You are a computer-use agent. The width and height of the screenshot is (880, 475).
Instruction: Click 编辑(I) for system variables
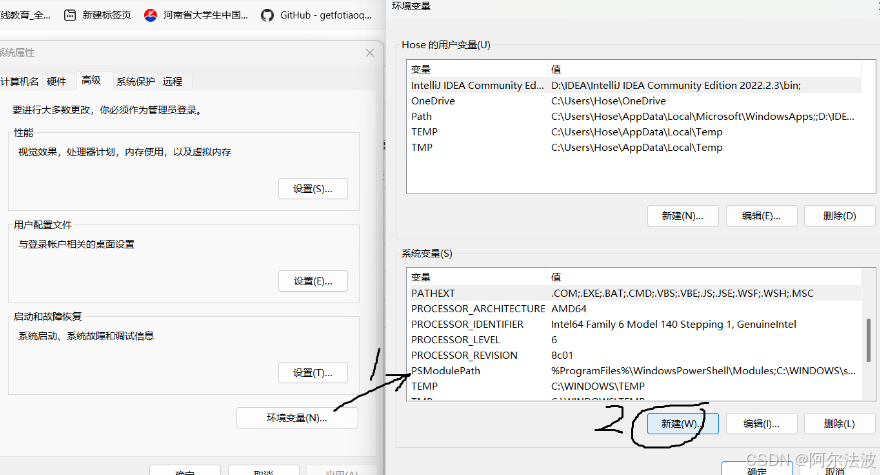click(x=761, y=423)
